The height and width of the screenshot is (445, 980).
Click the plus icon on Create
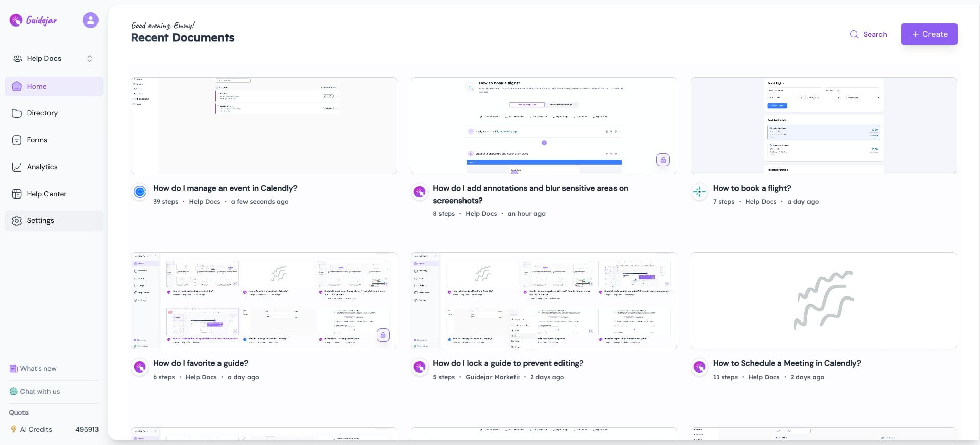(x=916, y=34)
